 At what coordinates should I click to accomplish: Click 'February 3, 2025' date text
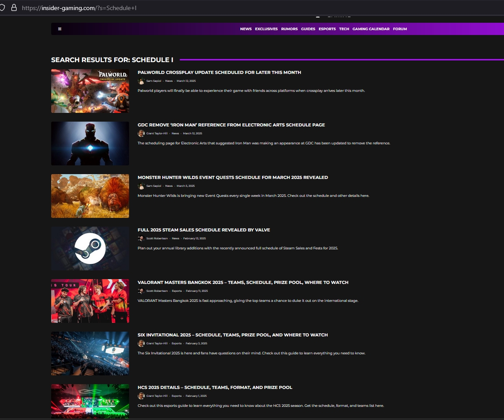click(196, 343)
